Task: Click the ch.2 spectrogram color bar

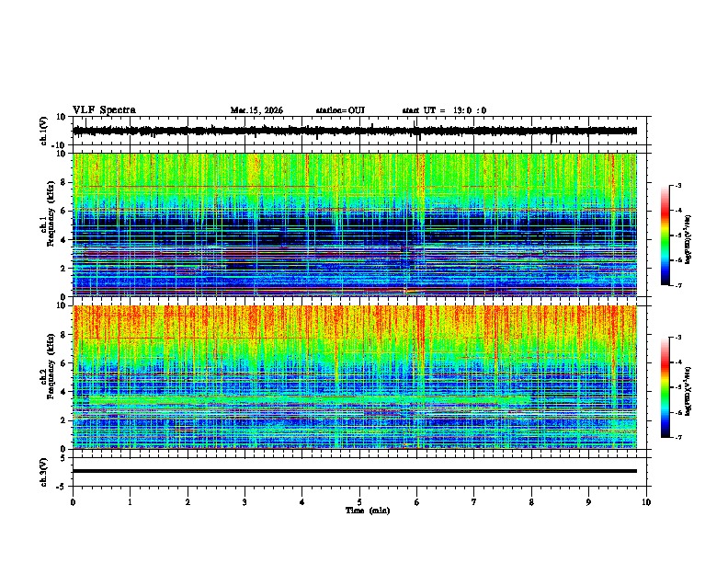Action: (x=665, y=387)
